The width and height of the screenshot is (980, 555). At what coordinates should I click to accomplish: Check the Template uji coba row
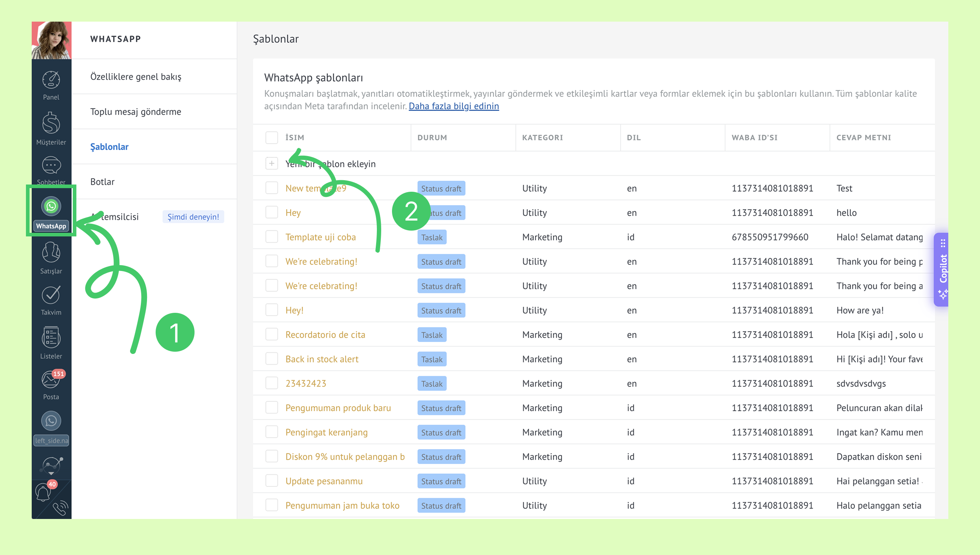click(x=272, y=237)
